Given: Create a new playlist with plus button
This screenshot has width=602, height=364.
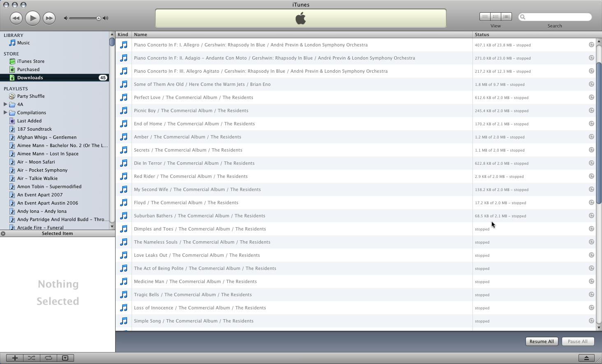Looking at the screenshot, I should 15,358.
